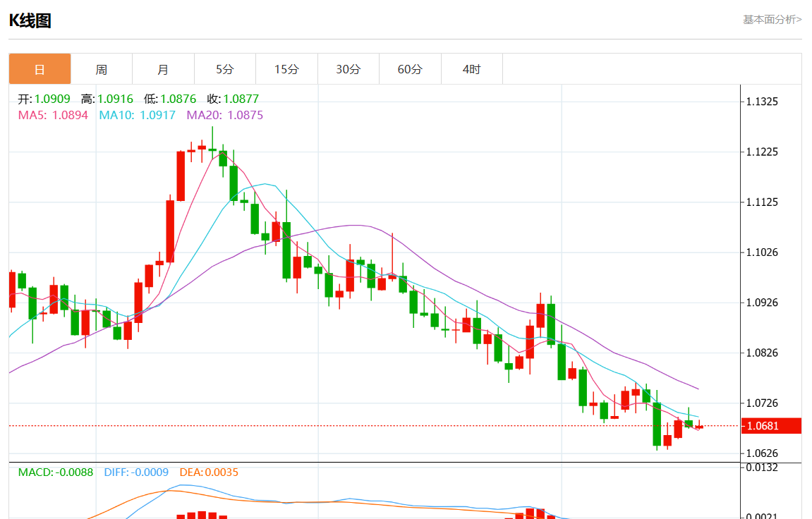Click the 收: 1.0877 close value

tap(233, 99)
